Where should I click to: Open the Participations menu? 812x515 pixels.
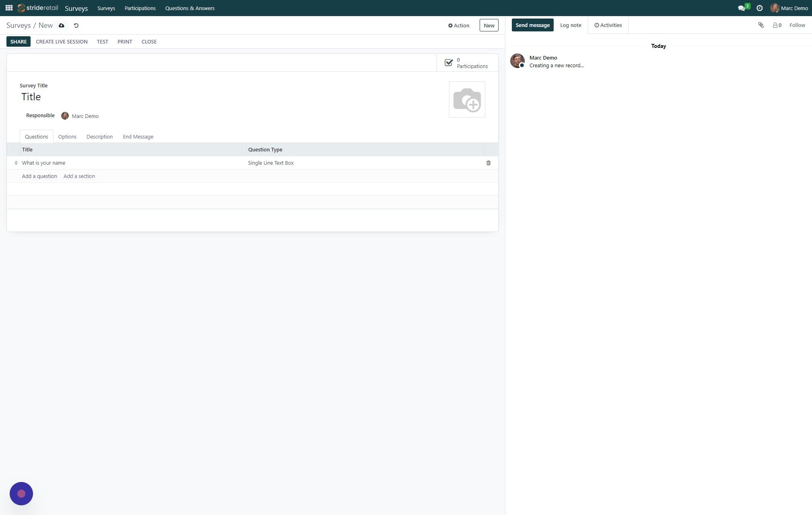pyautogui.click(x=140, y=8)
